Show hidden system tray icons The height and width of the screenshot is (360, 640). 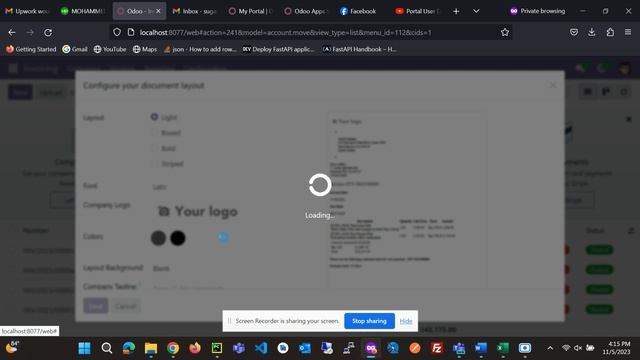coord(550,348)
